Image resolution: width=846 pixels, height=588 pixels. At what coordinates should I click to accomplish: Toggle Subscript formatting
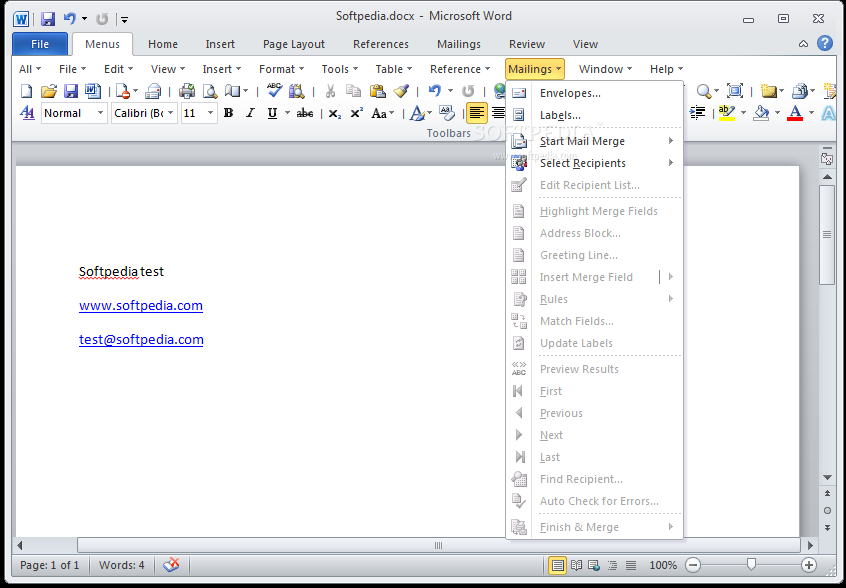[x=335, y=114]
